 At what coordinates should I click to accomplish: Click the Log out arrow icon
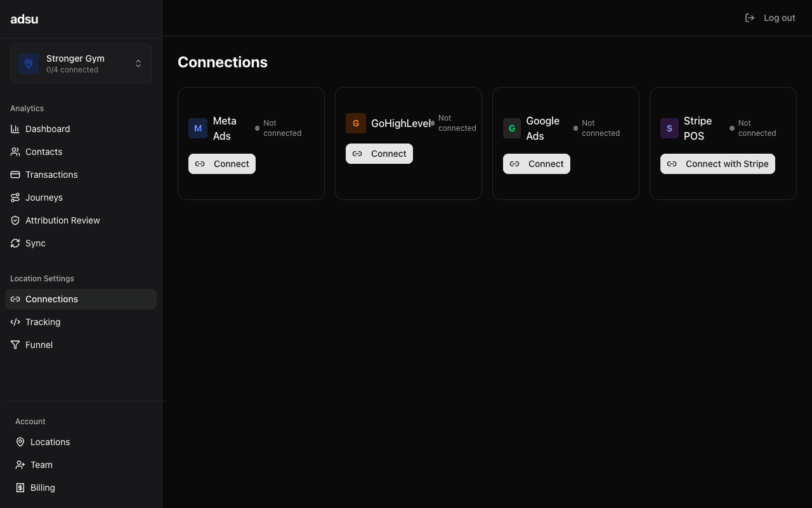(x=750, y=18)
